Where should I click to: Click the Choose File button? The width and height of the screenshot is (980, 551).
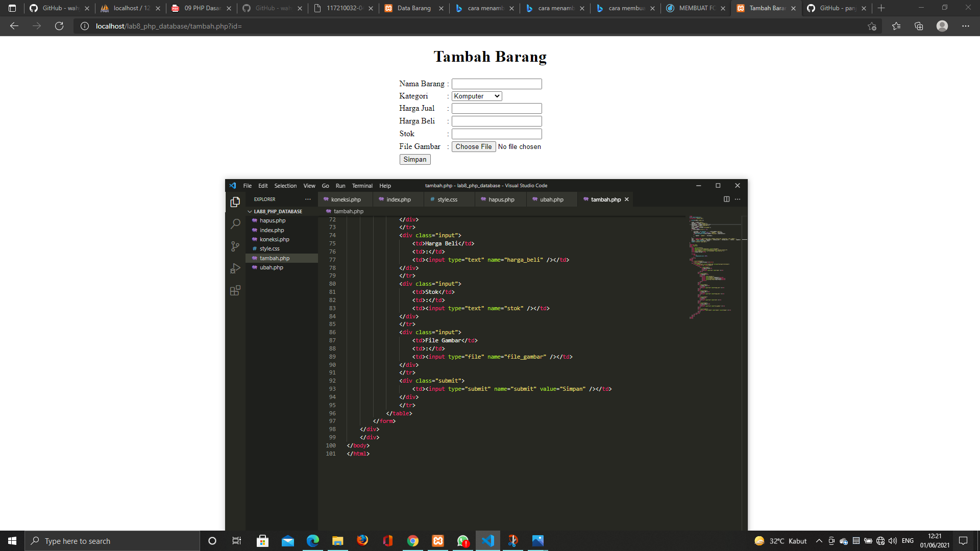pyautogui.click(x=473, y=146)
